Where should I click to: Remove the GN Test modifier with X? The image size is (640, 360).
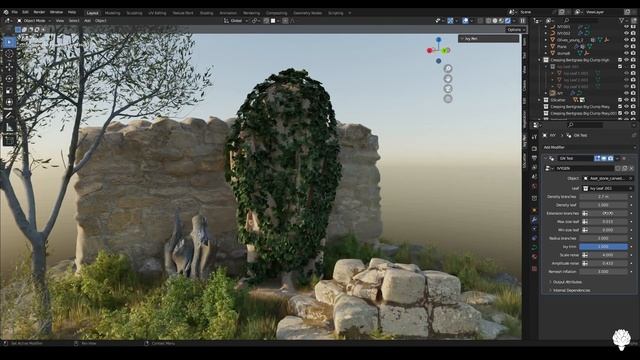[x=624, y=158]
